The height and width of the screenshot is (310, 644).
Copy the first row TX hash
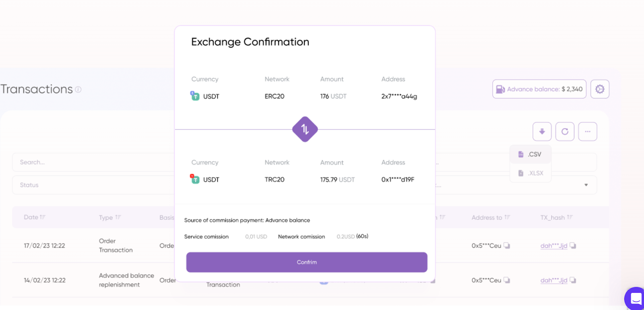pyautogui.click(x=573, y=246)
